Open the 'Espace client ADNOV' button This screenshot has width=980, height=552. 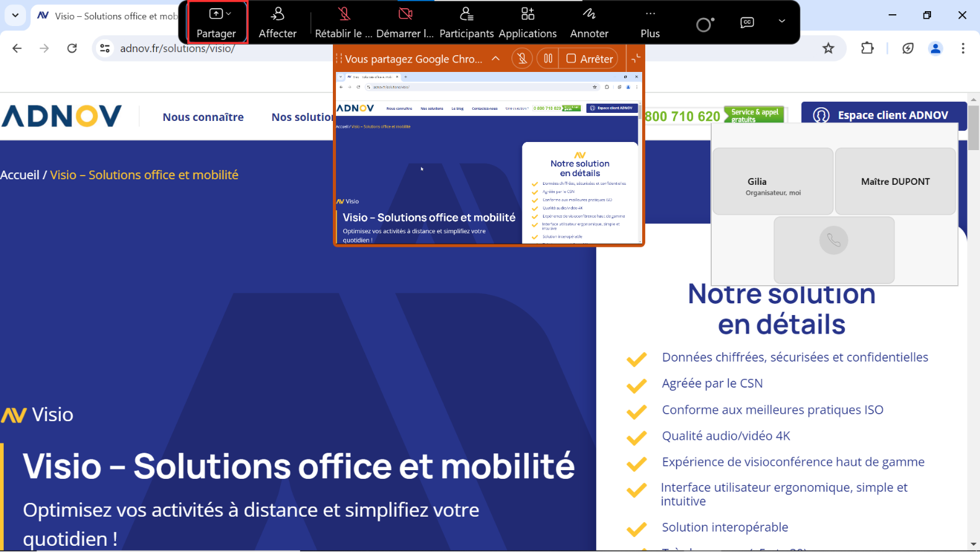tap(885, 115)
